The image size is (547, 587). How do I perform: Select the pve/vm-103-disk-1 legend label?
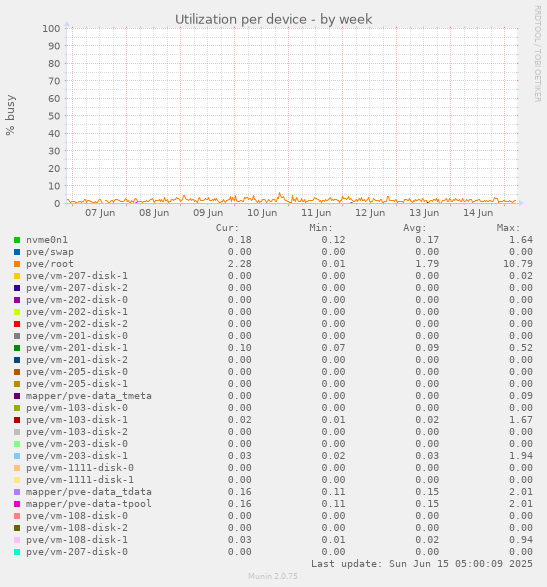[x=77, y=420]
